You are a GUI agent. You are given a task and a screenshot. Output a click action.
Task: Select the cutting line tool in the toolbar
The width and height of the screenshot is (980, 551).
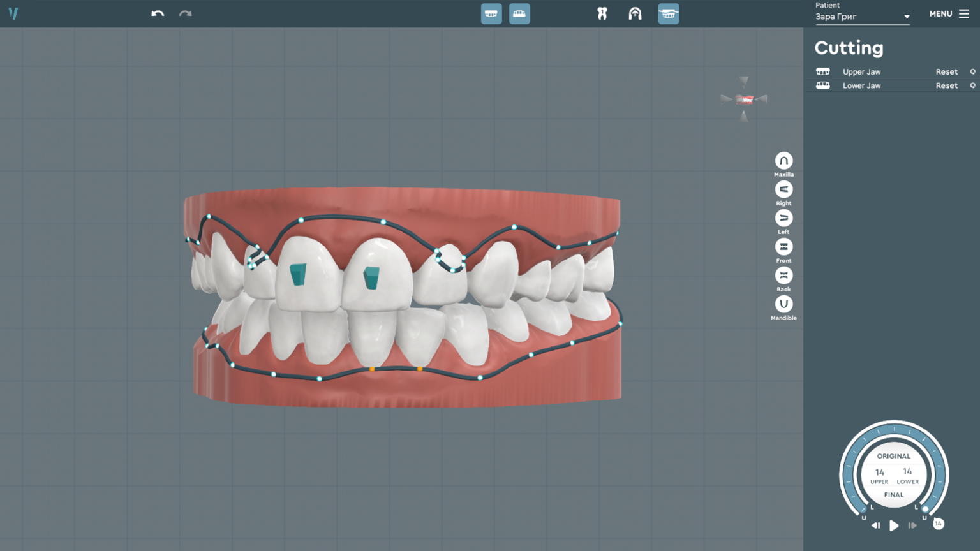(669, 13)
